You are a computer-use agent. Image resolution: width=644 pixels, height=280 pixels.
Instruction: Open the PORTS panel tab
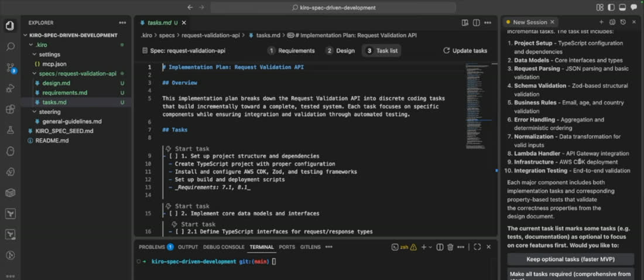287,247
